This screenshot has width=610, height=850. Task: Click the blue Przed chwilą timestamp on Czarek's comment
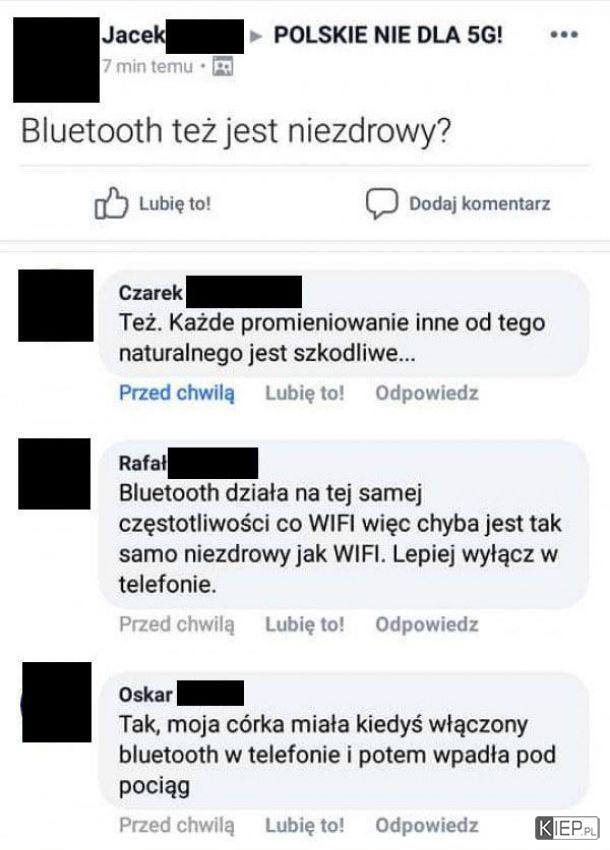click(177, 393)
